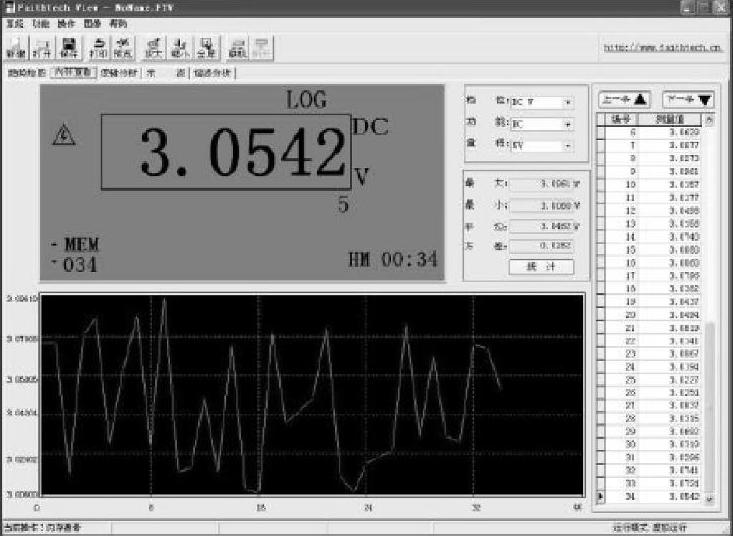Click the next record down-arrow button
Screen dimensions: 733x536
point(689,100)
